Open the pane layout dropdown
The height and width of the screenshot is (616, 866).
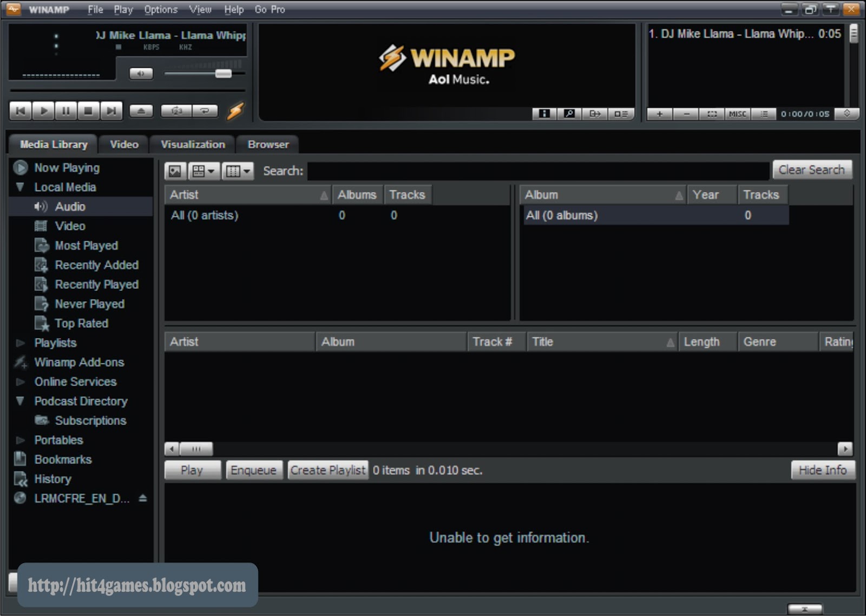204,171
